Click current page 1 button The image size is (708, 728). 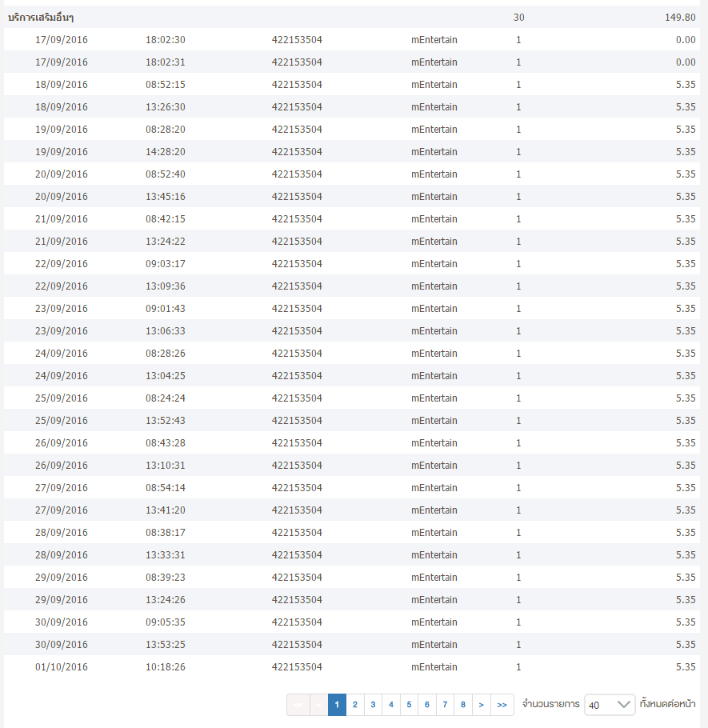[337, 705]
